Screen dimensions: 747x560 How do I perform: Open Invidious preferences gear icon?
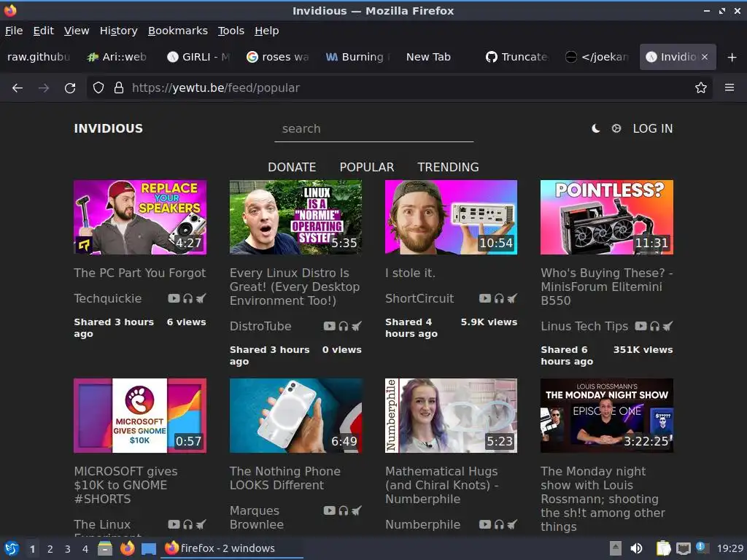[x=616, y=128]
